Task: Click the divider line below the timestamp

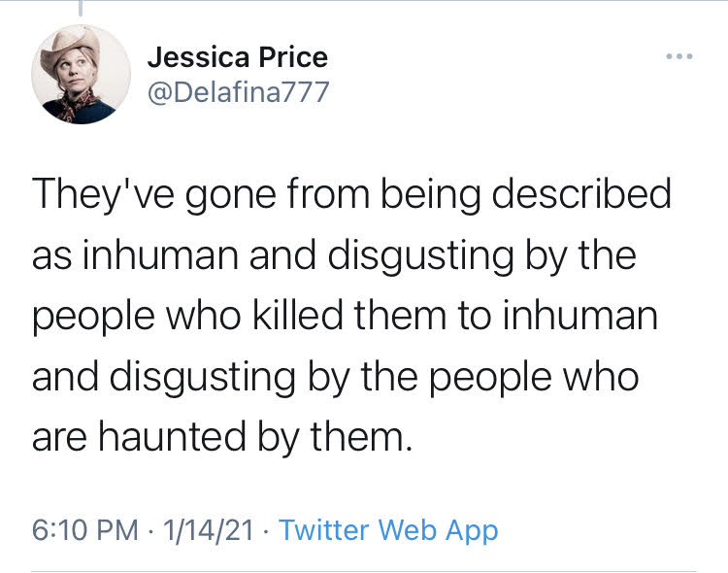Action: tap(364, 571)
